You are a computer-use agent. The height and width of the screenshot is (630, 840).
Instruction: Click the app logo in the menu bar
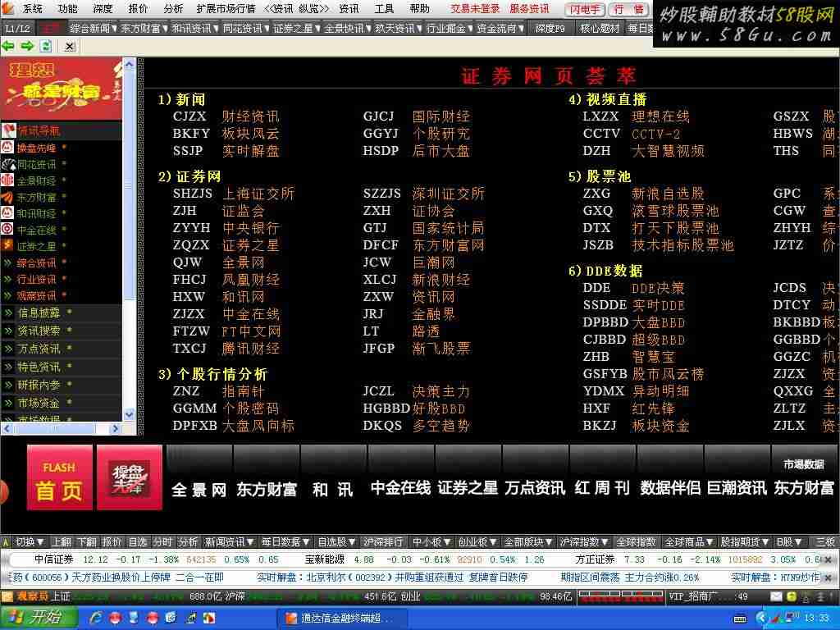click(x=8, y=8)
